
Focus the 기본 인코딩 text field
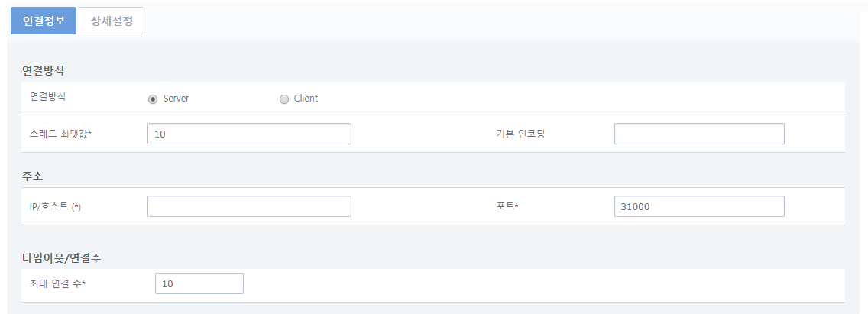point(699,134)
